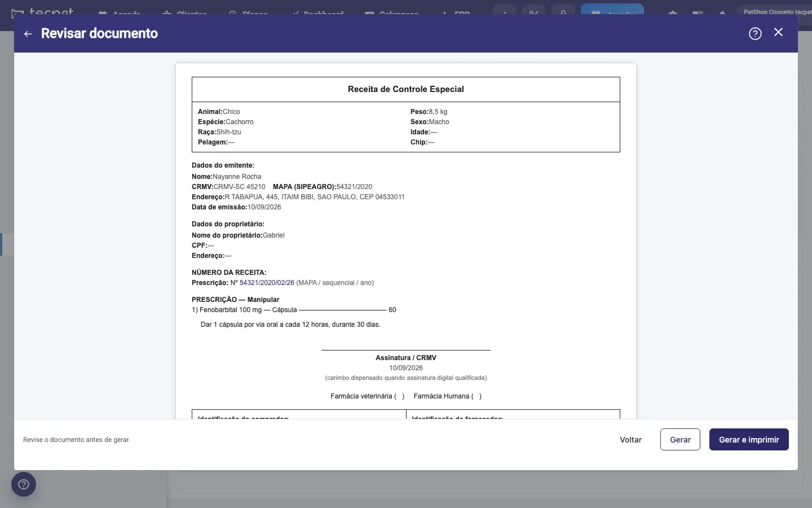Image resolution: width=812 pixels, height=508 pixels.
Task: Click the address R TABAPUA, 445 line
Action: 298,197
